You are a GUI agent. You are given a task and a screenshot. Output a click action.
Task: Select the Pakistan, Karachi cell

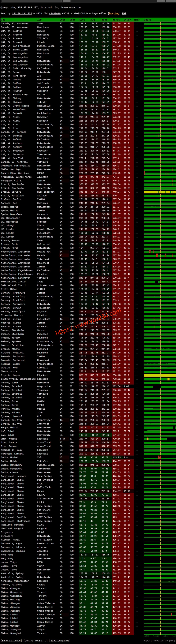tap(12, 454)
